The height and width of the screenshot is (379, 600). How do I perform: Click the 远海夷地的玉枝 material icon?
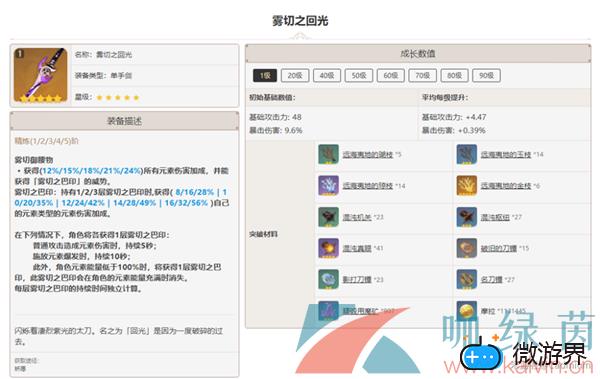(466, 154)
